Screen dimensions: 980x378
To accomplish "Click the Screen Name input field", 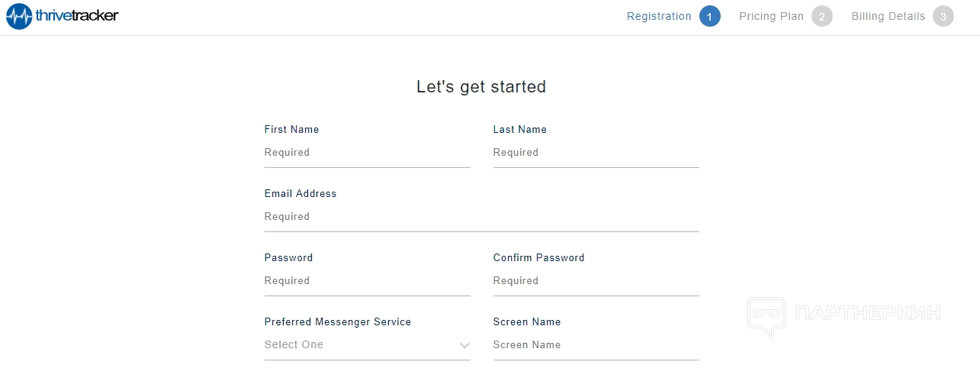I will pos(596,345).
